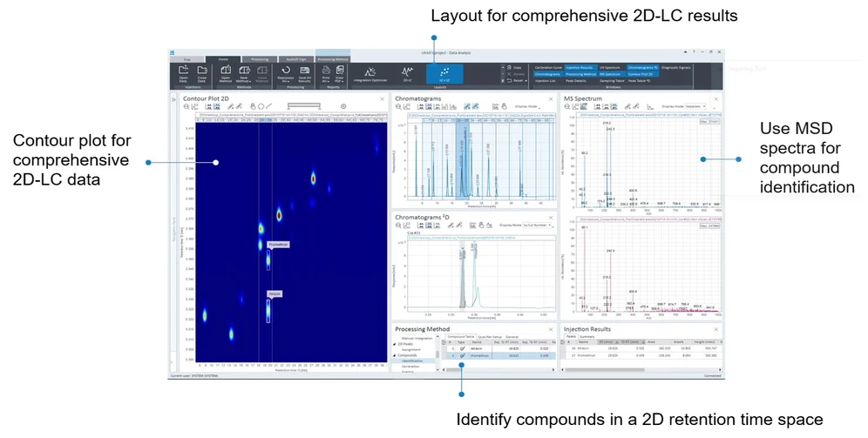Viewport: 868px width, 438px height.
Task: Open the Chromatograms Display Mode dropdown
Action: tap(527, 106)
